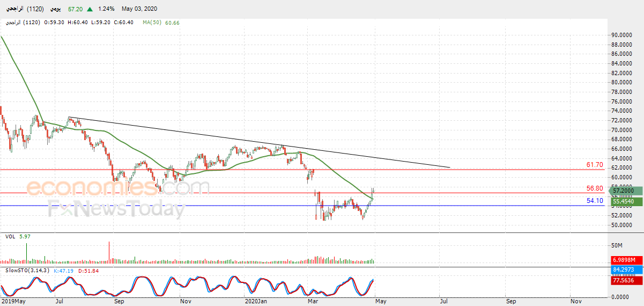Click the 80.0000 price axis label

pos(622,82)
